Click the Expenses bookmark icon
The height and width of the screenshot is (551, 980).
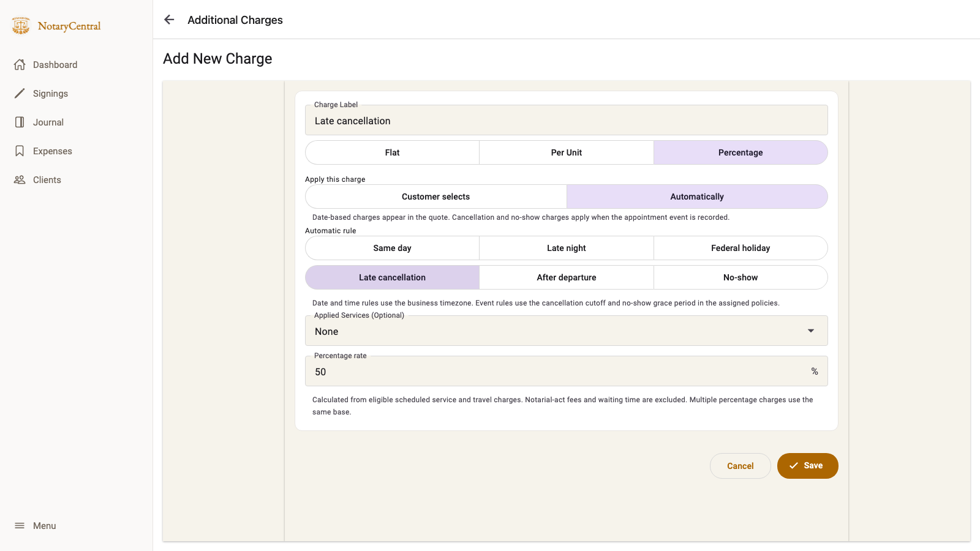[20, 151]
